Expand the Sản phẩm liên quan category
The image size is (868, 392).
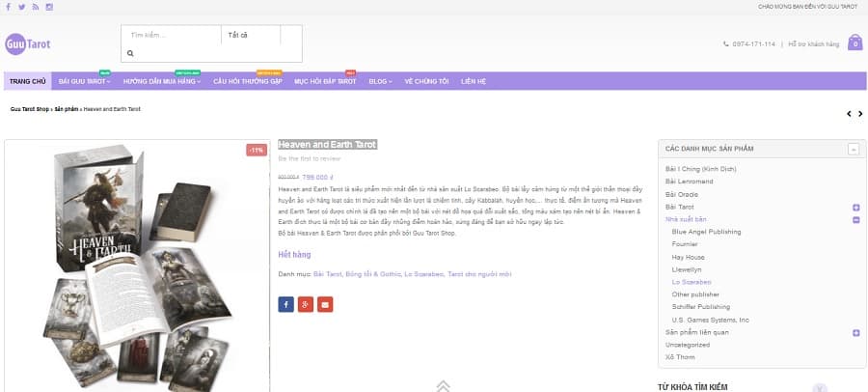(x=855, y=333)
